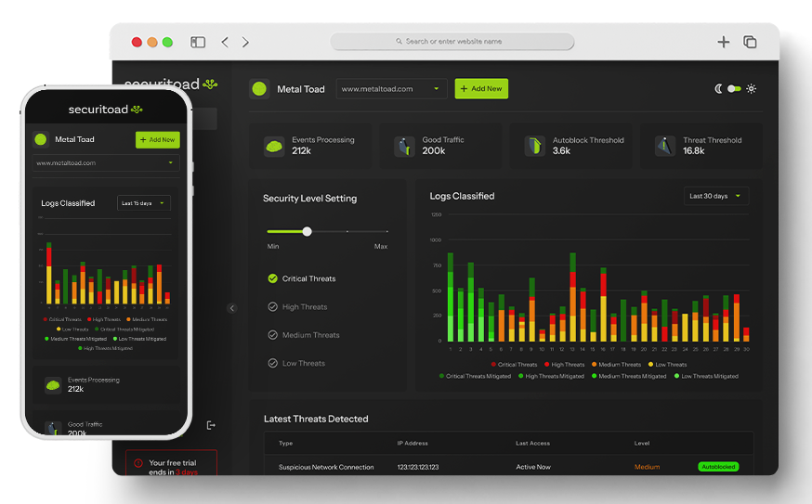Click the Security Level slider handle
The height and width of the screenshot is (504, 812).
[x=308, y=231]
